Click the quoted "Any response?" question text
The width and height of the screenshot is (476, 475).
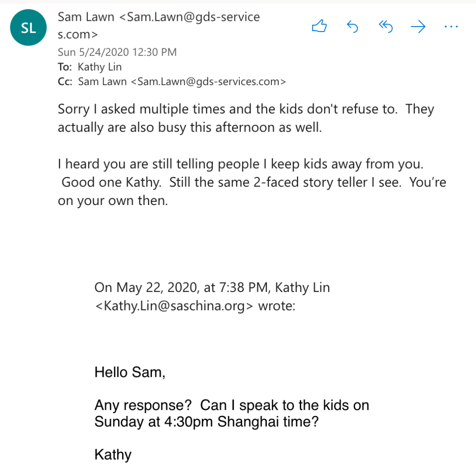231,413
